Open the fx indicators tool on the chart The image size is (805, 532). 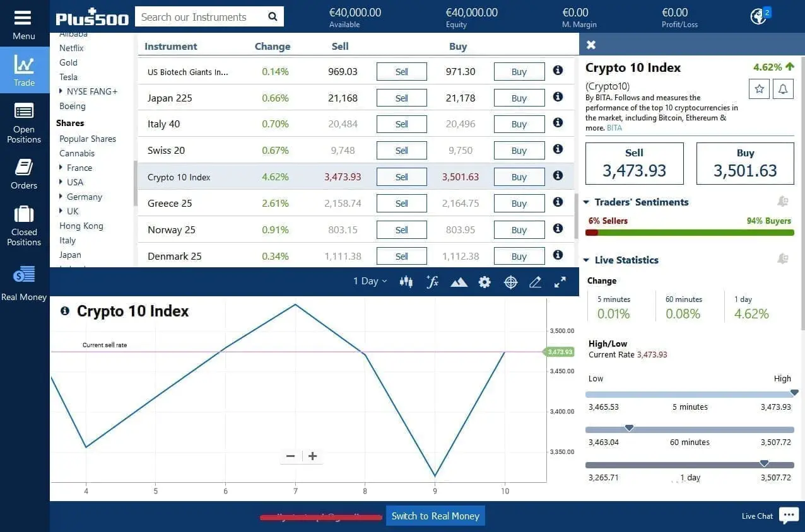pyautogui.click(x=432, y=282)
